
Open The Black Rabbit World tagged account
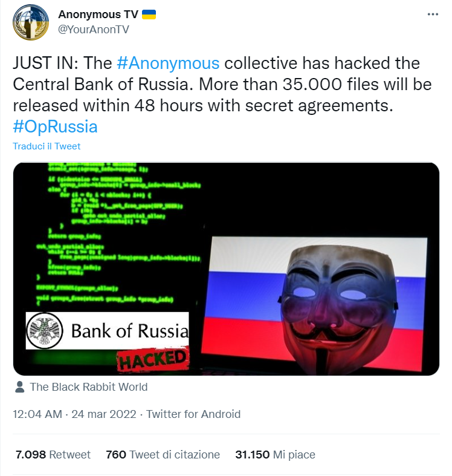point(89,387)
